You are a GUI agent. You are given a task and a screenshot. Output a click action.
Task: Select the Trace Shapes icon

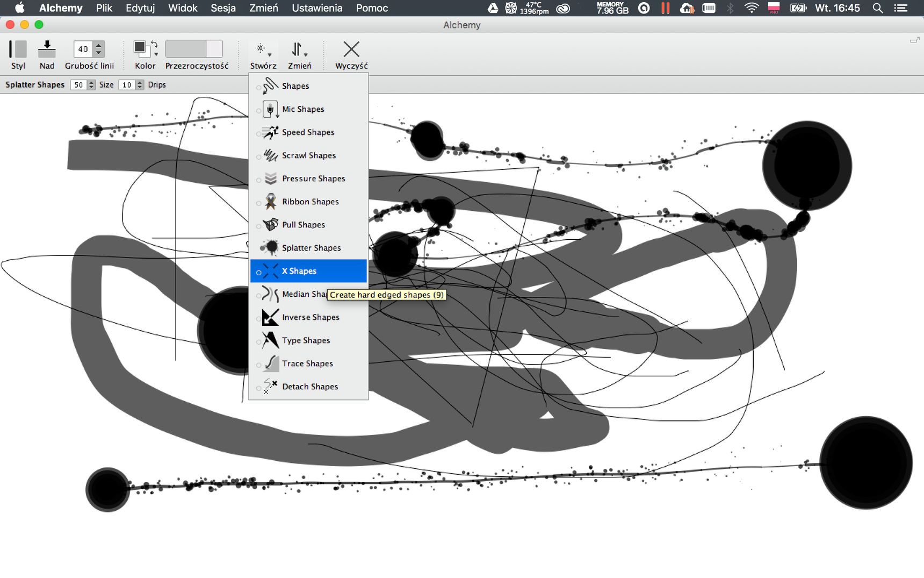pos(270,363)
